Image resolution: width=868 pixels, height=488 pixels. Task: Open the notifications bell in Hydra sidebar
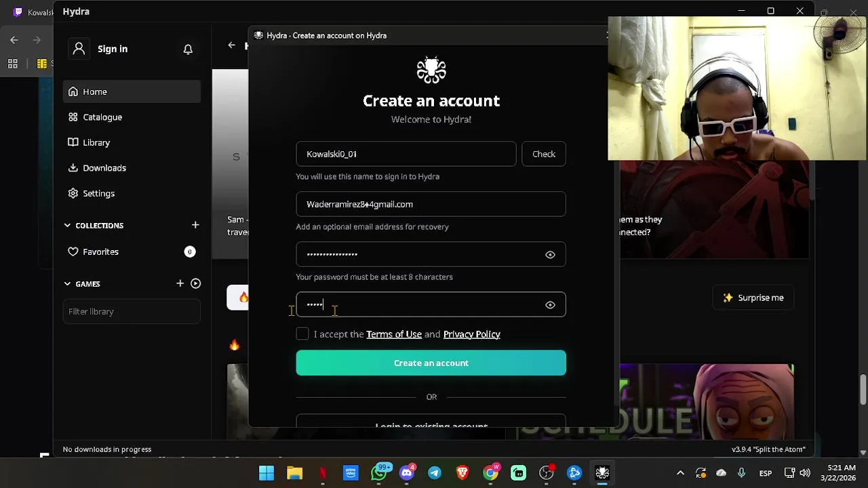pos(188,49)
